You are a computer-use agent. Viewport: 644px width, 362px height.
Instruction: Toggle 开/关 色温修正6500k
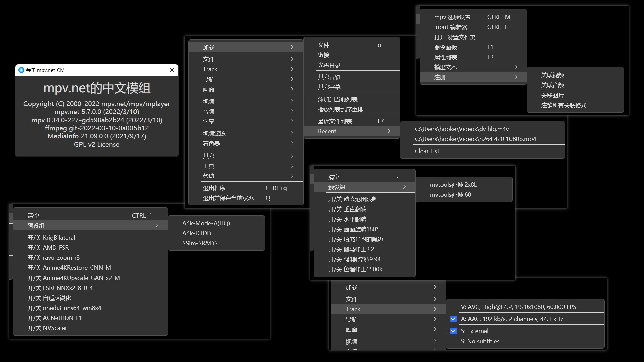tap(365, 269)
